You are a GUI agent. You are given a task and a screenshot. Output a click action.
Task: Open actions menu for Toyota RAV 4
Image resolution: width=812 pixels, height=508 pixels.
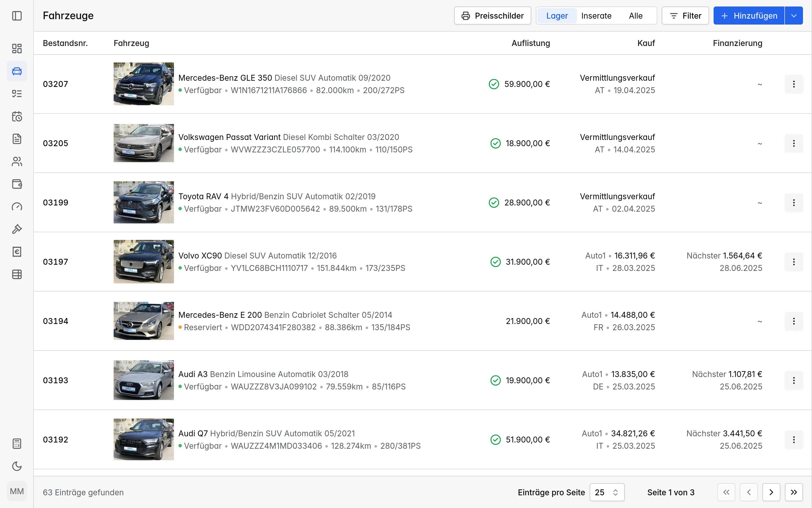(794, 203)
